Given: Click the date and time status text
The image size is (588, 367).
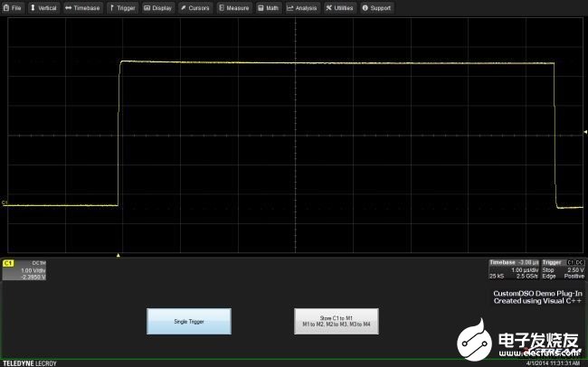Looking at the screenshot, I should (553, 363).
